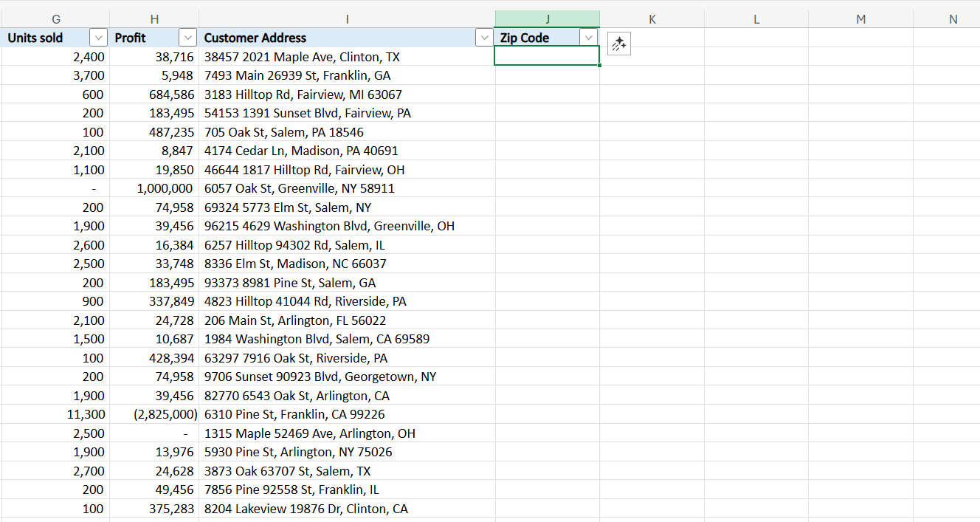980x522 pixels.
Task: Select column G header
Action: pos(56,19)
